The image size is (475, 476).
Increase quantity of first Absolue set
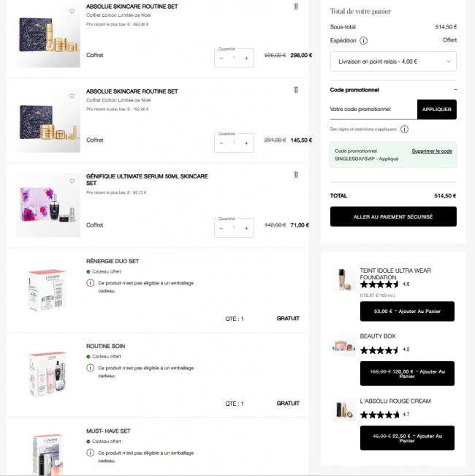(246, 58)
